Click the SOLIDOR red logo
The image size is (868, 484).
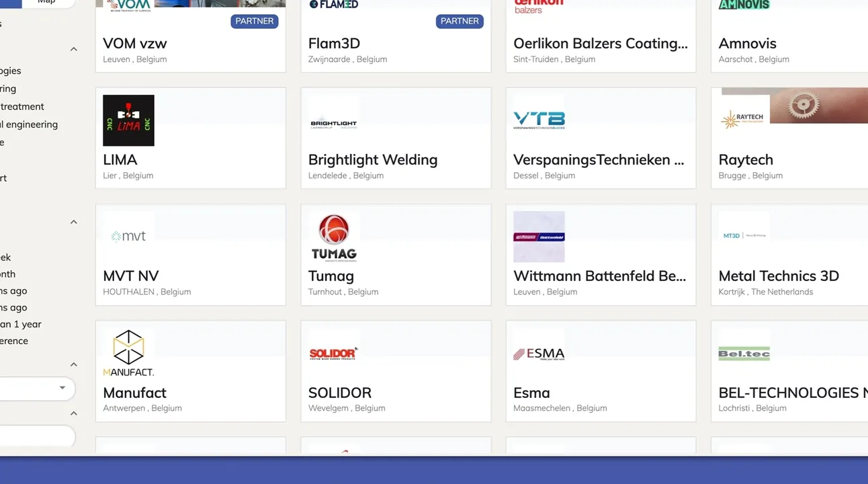333,354
